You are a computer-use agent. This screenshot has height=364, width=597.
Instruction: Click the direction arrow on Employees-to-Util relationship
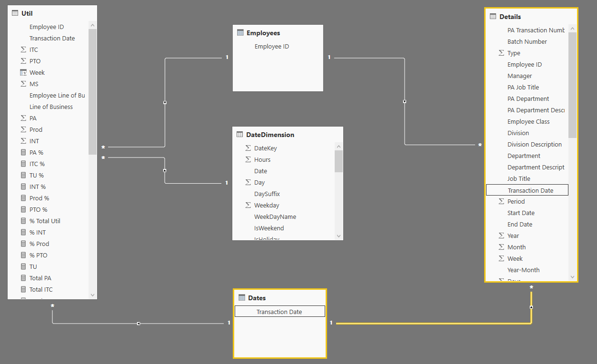(x=165, y=102)
